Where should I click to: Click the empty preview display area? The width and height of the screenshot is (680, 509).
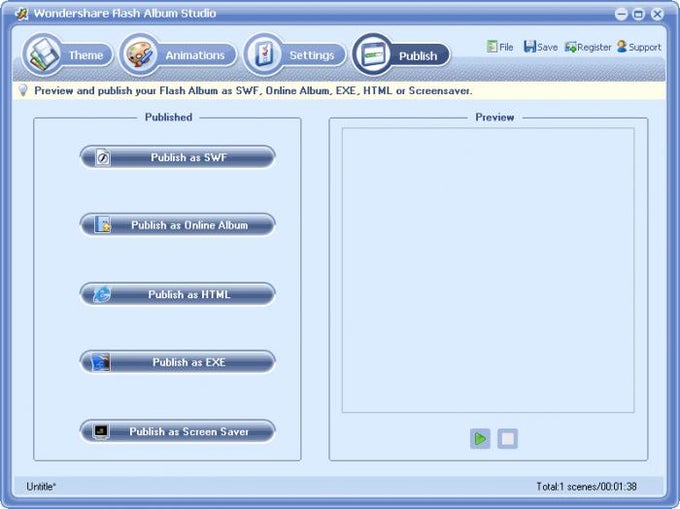pyautogui.click(x=488, y=270)
